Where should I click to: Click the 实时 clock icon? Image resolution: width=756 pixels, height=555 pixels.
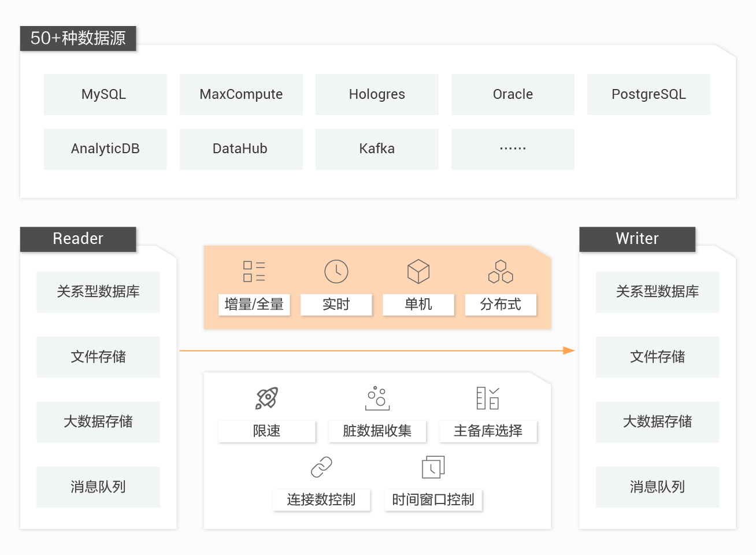336,271
